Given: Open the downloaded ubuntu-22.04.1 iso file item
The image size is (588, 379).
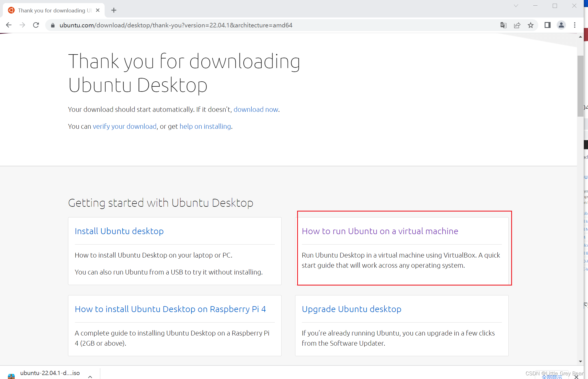Looking at the screenshot, I should [x=50, y=373].
